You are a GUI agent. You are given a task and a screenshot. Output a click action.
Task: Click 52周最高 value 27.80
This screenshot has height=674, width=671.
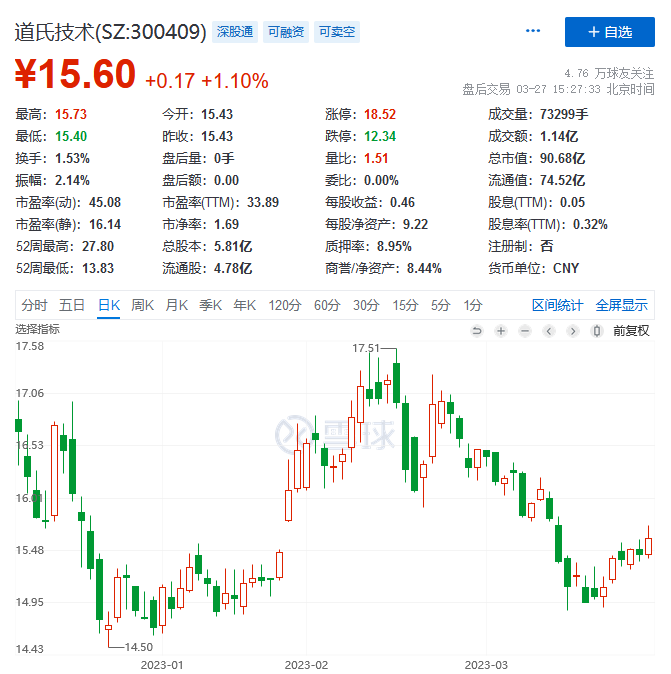coord(98,246)
